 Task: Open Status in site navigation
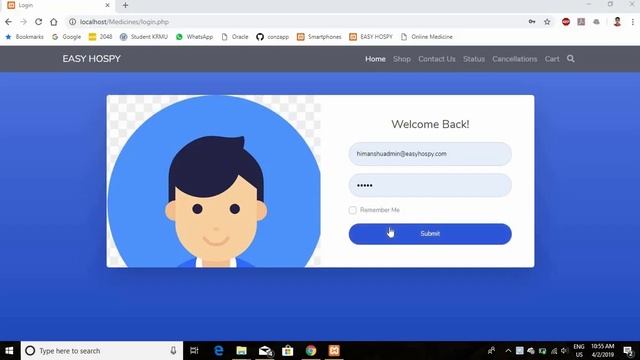[474, 59]
